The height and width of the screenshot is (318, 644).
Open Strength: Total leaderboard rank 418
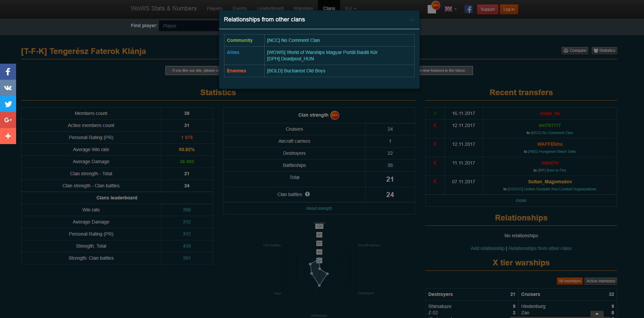pos(187,246)
